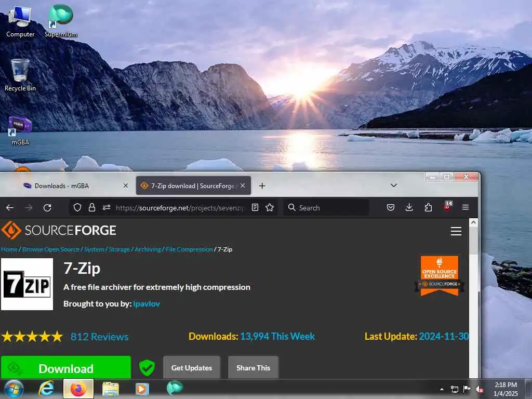Click the address bar URL field
The width and height of the screenshot is (532, 399).
tap(180, 208)
